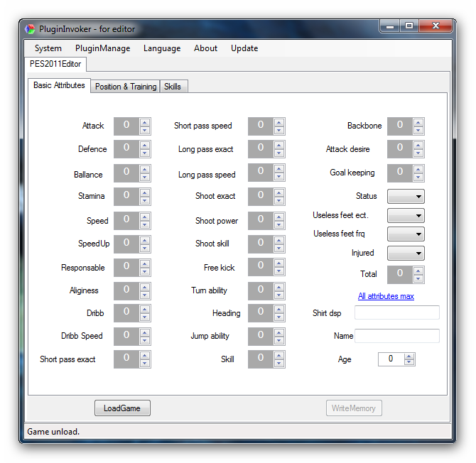This screenshot has height=463, width=476.
Task: Open the Status dropdown
Action: click(406, 196)
